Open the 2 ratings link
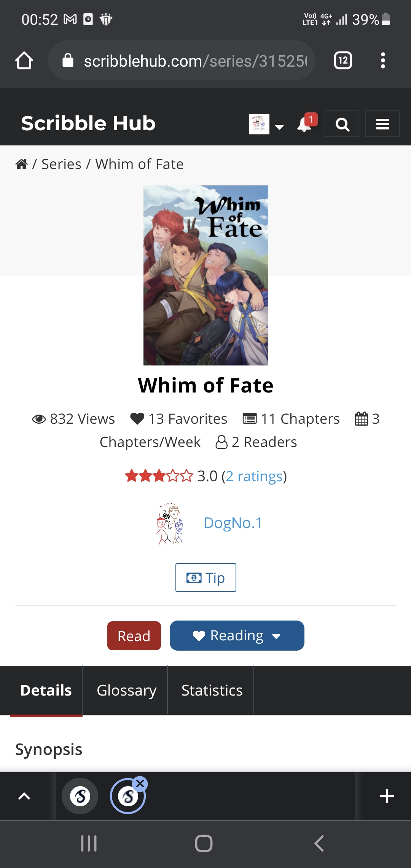This screenshot has width=411, height=868. 254,476
